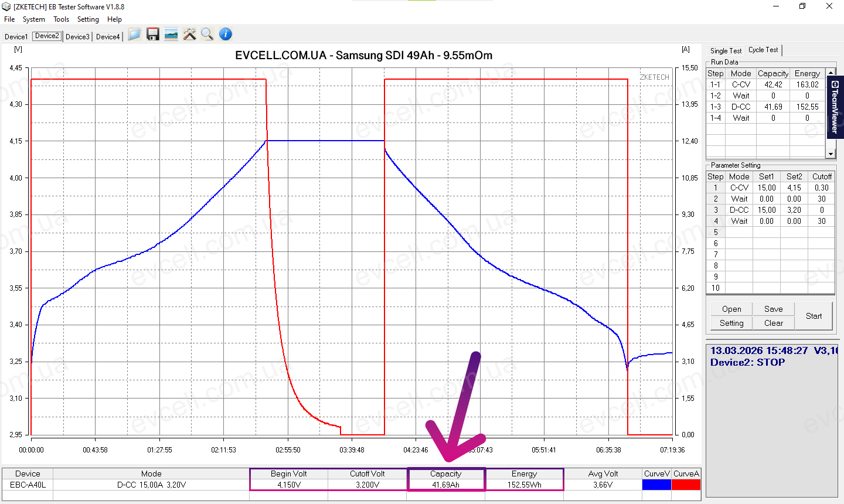This screenshot has height=504, width=844.
Task: Click the Open button in the parameter panel
Action: click(x=731, y=309)
